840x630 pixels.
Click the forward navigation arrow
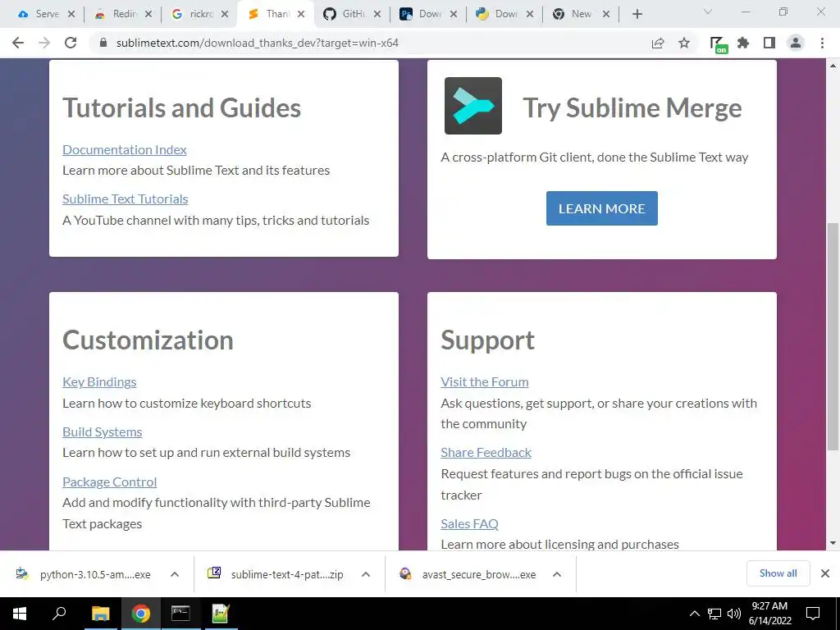44,43
